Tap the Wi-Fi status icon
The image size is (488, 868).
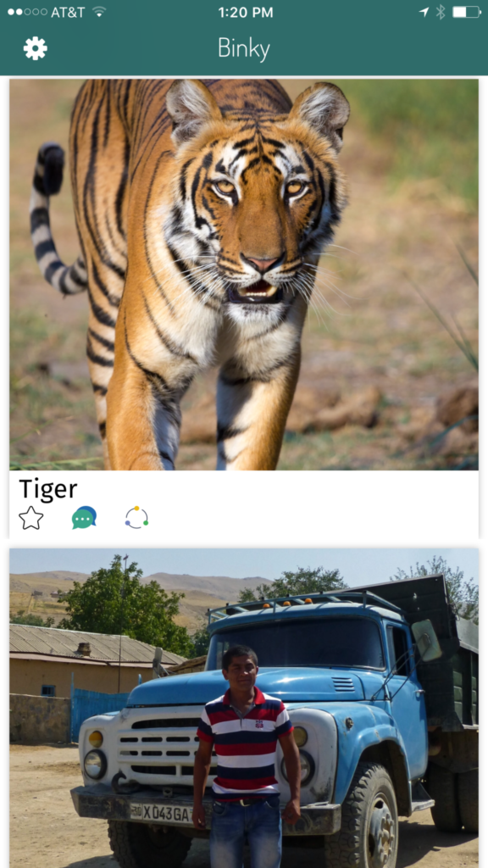tap(99, 12)
